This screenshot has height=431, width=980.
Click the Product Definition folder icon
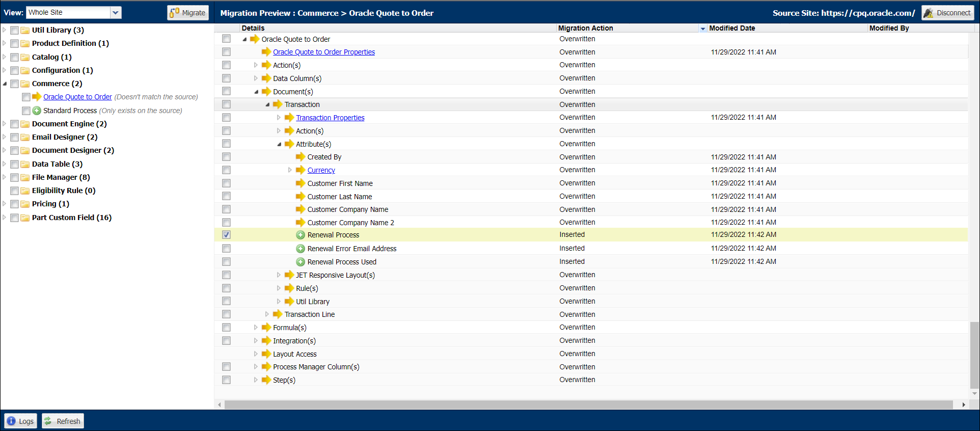[x=25, y=43]
